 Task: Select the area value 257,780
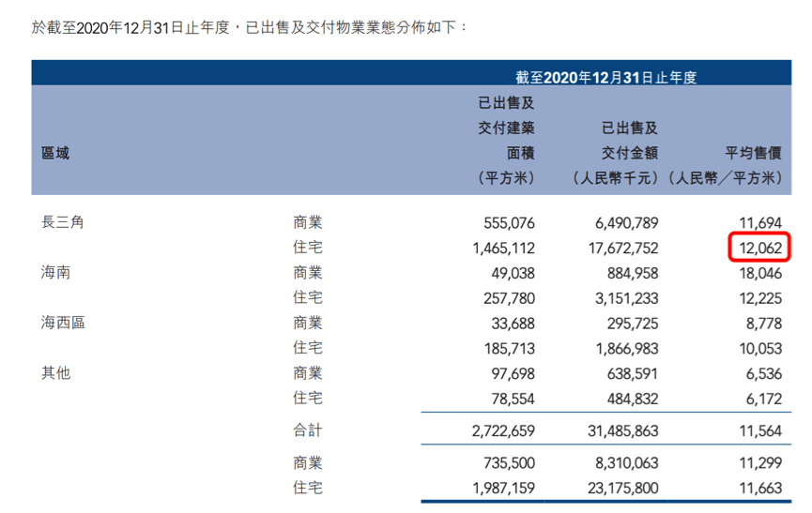(509, 298)
